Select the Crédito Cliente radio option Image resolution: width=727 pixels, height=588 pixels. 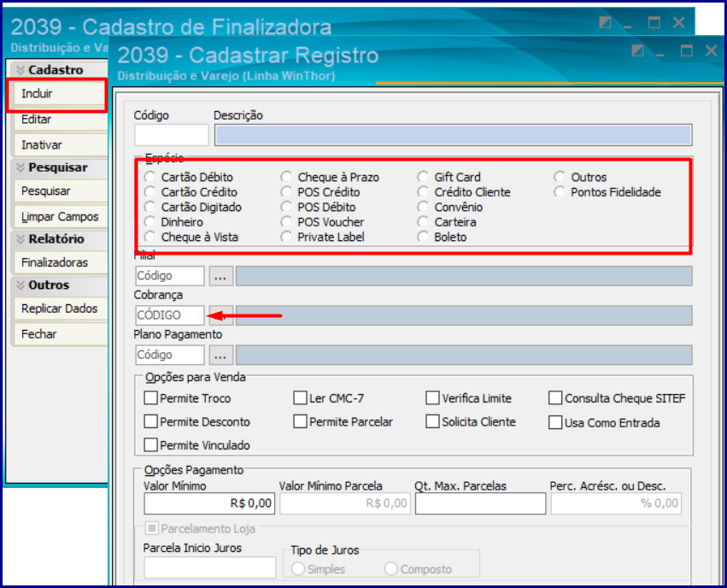click(423, 192)
